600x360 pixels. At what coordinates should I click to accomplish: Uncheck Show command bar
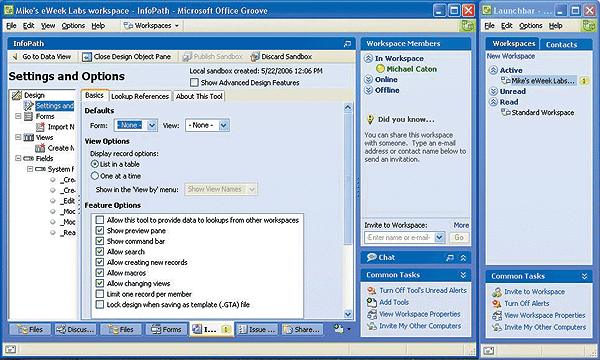100,241
